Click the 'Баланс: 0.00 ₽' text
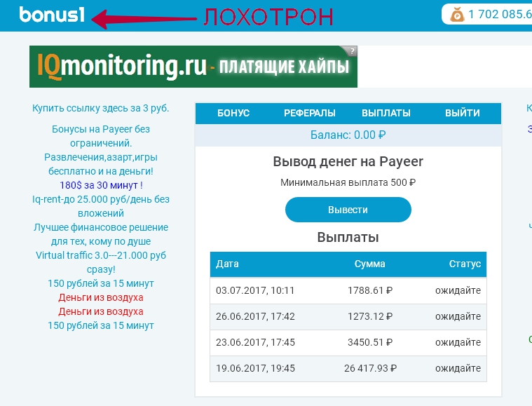The height and width of the screenshot is (406, 532). tap(348, 135)
